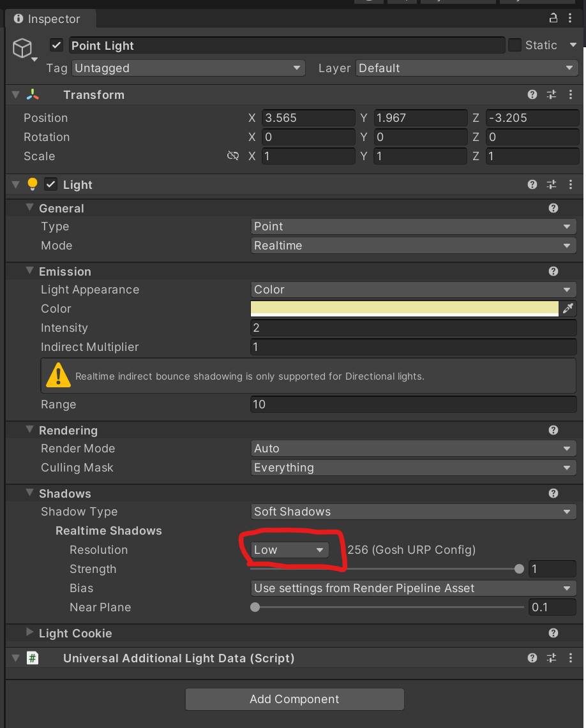Image resolution: width=586 pixels, height=728 pixels.
Task: Click the GameObject cube icon selector
Action: (22, 48)
